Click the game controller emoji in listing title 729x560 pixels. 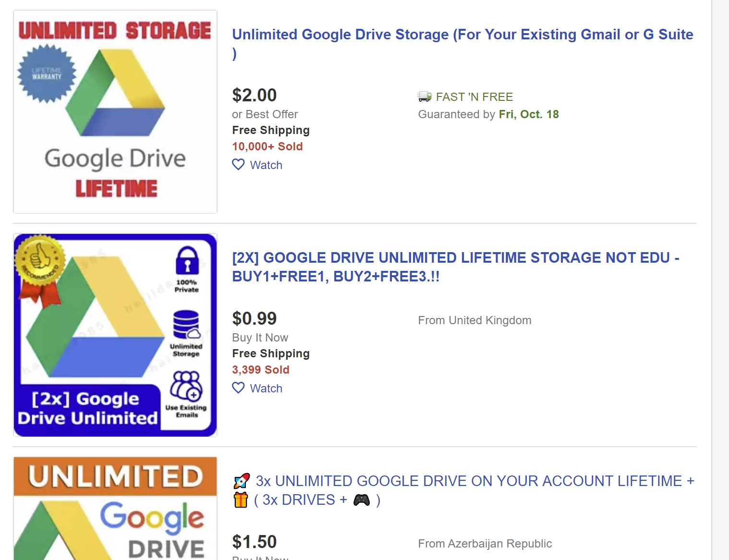(x=362, y=500)
